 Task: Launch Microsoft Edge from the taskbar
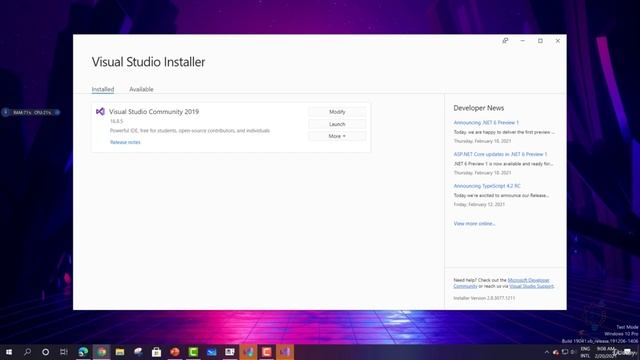(x=83, y=352)
